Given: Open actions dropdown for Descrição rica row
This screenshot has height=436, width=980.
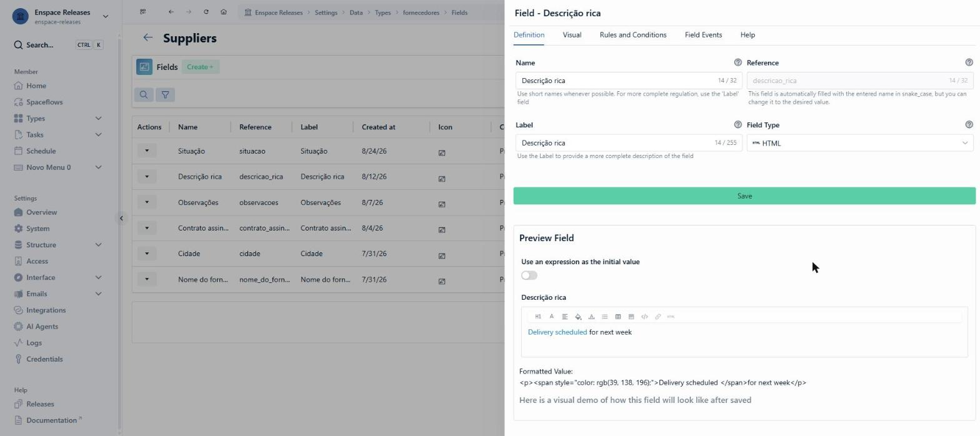Looking at the screenshot, I should point(147,176).
